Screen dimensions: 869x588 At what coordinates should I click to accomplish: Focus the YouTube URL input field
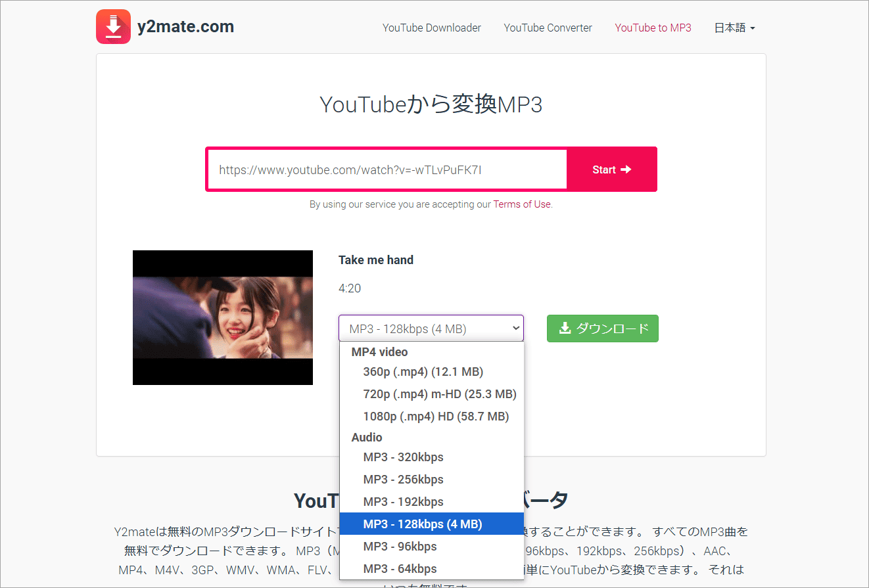pyautogui.click(x=388, y=170)
